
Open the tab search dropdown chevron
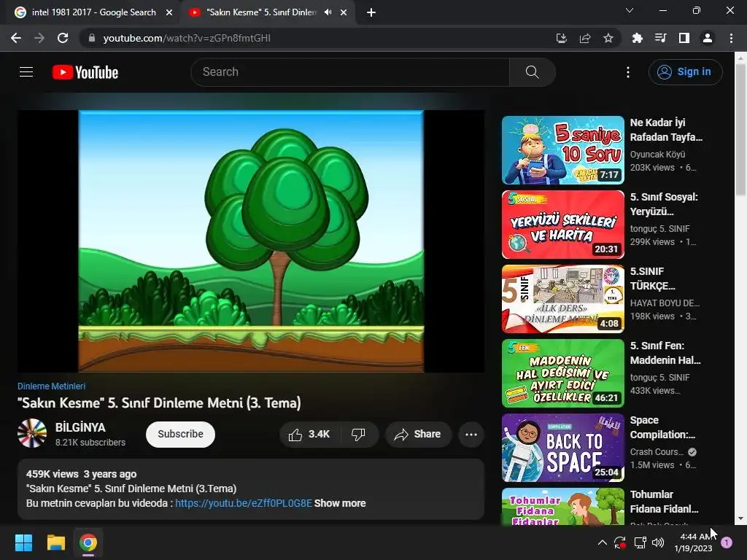coord(630,10)
